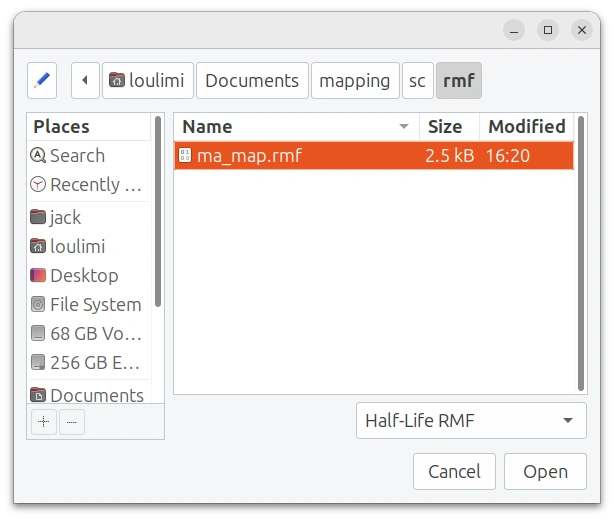This screenshot has width=614, height=520.
Task: Select the file ma_map.rmf
Action: click(x=374, y=155)
